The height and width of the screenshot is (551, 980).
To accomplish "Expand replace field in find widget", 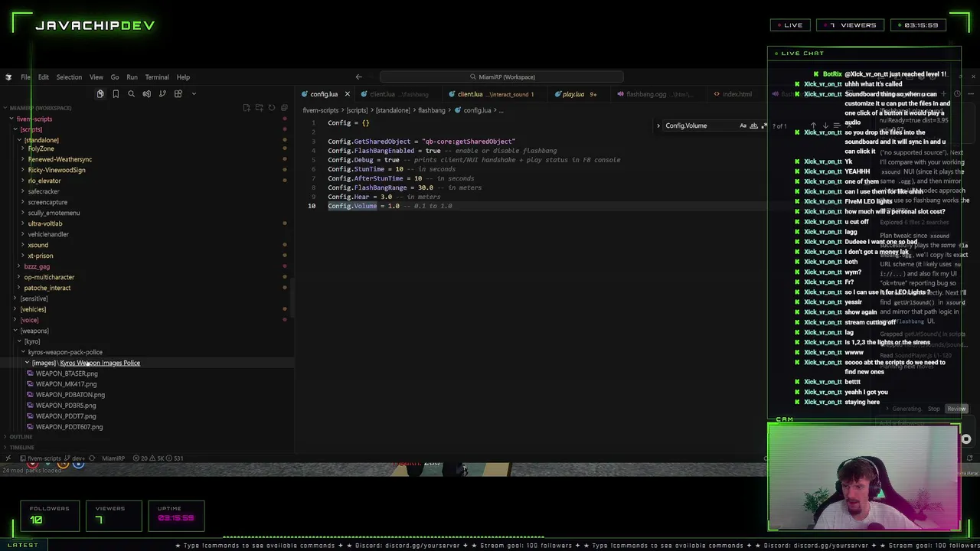I will (658, 126).
